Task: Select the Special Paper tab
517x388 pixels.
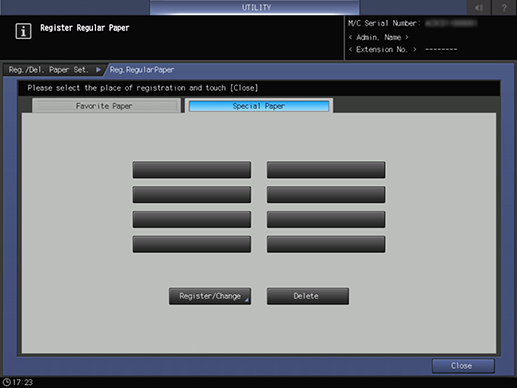Action: [x=259, y=106]
